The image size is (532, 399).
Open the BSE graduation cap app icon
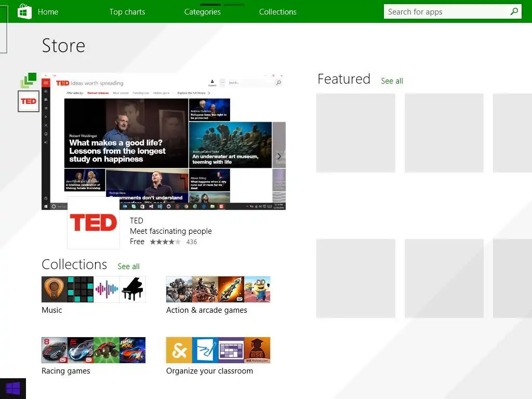(x=257, y=350)
